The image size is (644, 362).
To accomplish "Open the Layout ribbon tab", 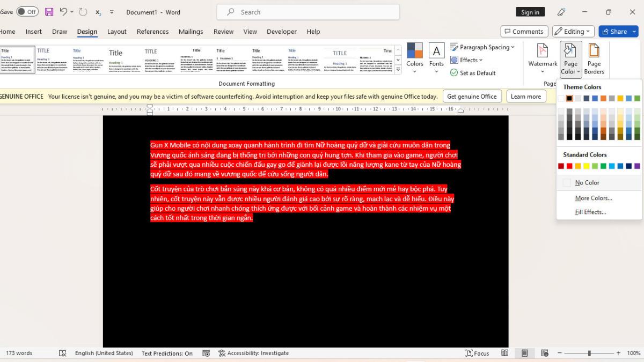I will click(x=116, y=32).
